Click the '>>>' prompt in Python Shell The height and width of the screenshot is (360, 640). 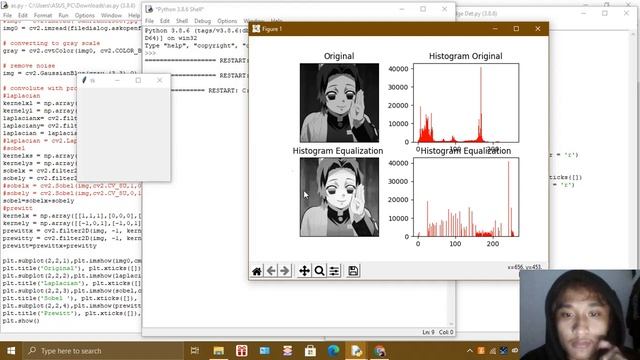(x=150, y=53)
